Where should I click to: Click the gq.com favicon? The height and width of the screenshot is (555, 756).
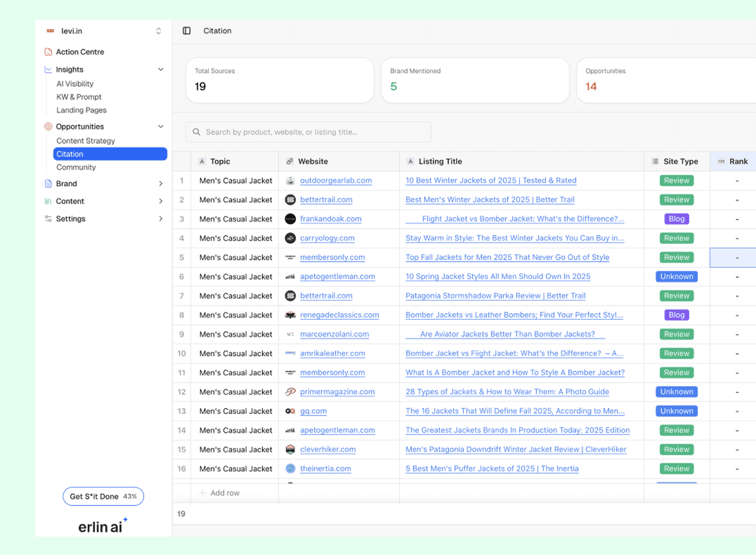tap(290, 411)
